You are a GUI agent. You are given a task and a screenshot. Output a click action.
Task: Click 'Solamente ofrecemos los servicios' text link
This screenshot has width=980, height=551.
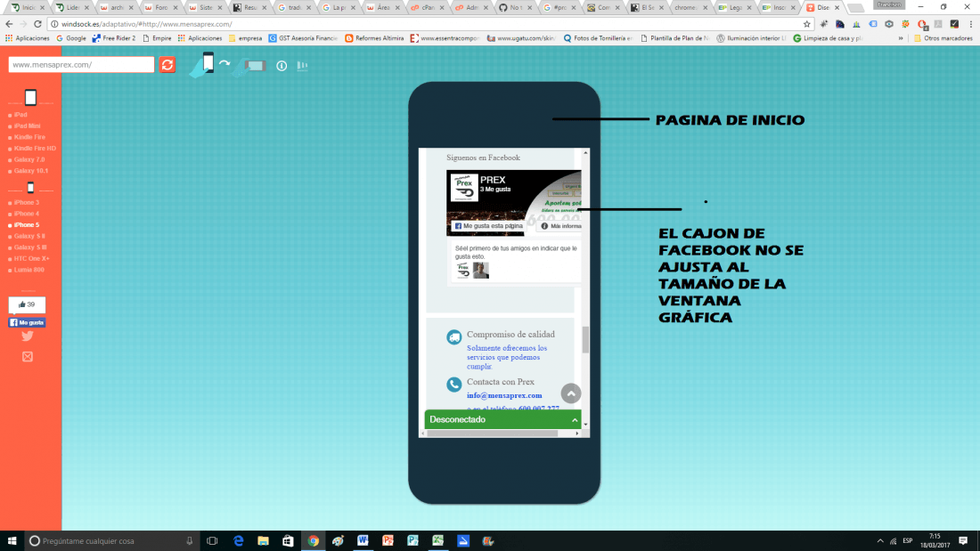pos(507,357)
